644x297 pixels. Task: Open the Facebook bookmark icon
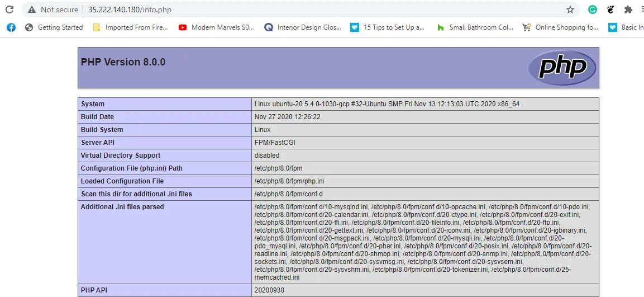(x=11, y=27)
